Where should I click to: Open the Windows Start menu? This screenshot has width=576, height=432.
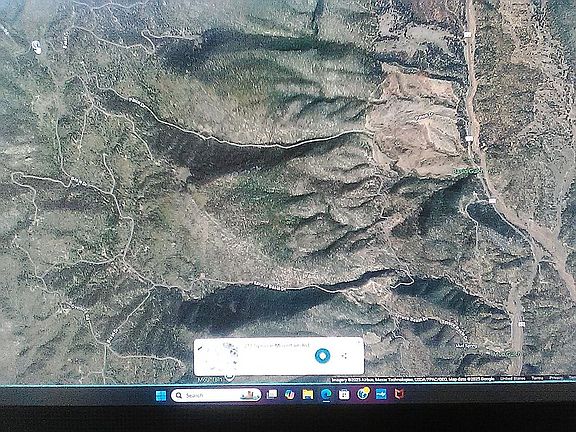161,396
